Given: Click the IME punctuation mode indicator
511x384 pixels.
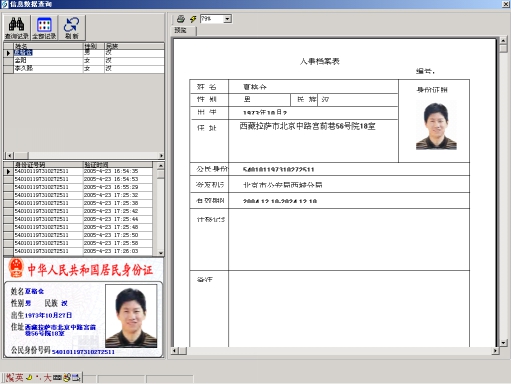Looking at the screenshot, I should (x=38, y=377).
